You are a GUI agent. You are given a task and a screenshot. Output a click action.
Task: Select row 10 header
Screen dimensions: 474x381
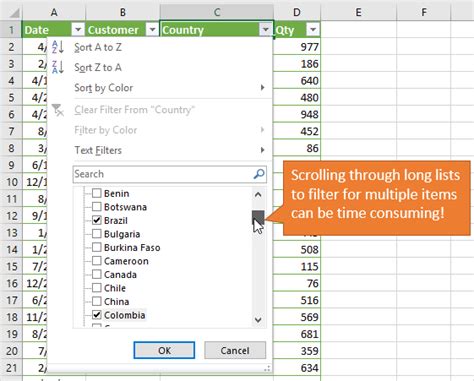11,182
